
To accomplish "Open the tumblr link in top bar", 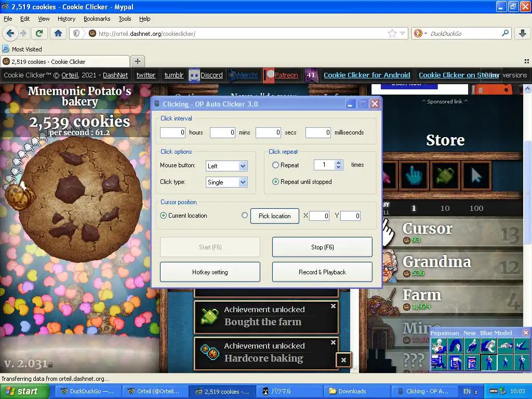I will pos(174,75).
